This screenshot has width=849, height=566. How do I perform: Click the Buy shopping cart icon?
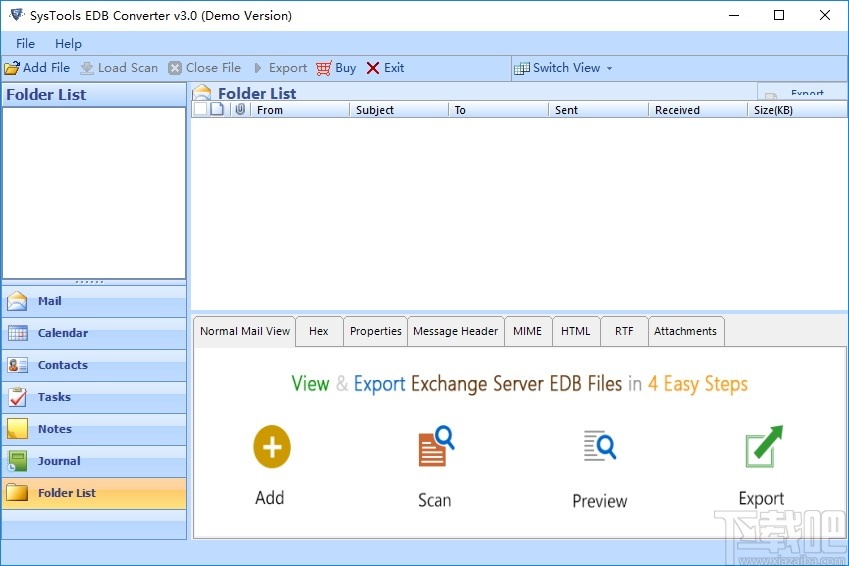point(324,68)
